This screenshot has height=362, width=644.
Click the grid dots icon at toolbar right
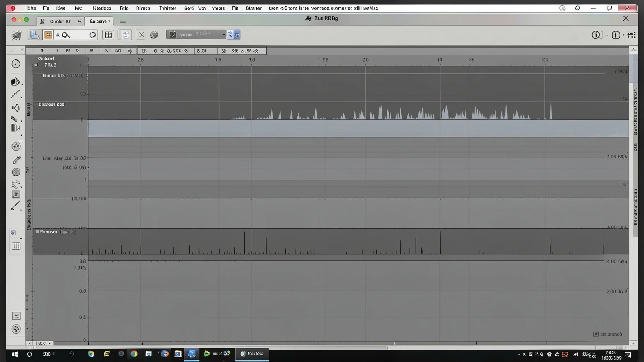coord(632,35)
